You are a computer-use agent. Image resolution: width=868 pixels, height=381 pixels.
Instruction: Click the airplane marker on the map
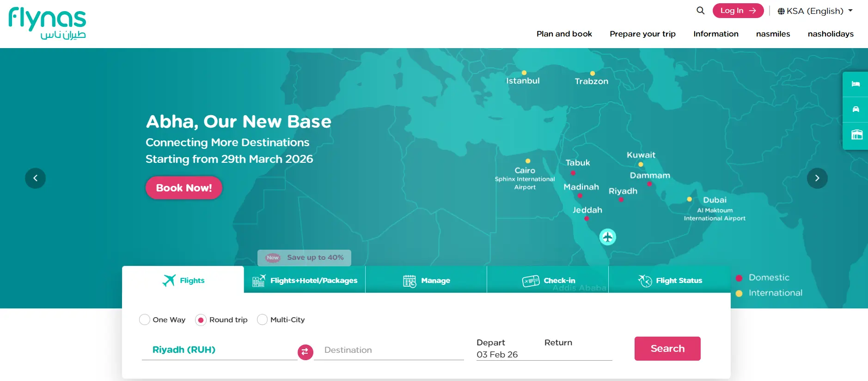click(x=608, y=237)
